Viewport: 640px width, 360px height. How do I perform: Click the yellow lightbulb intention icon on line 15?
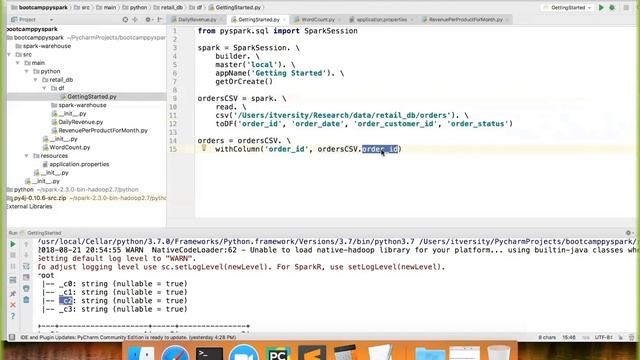pos(204,148)
